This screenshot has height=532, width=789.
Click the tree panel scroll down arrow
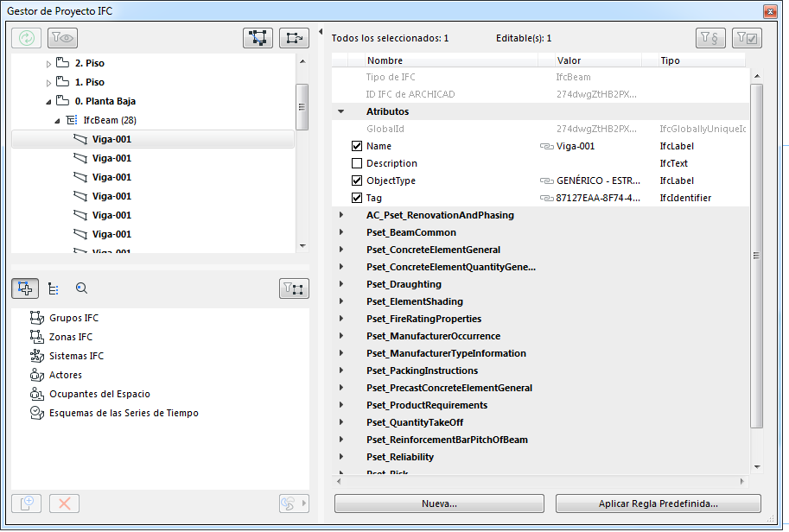(x=302, y=246)
